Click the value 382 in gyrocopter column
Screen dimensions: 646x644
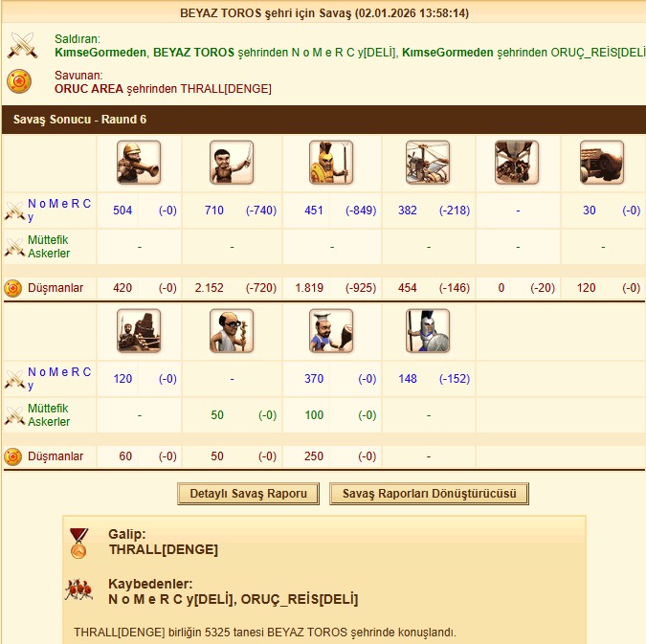(x=408, y=211)
